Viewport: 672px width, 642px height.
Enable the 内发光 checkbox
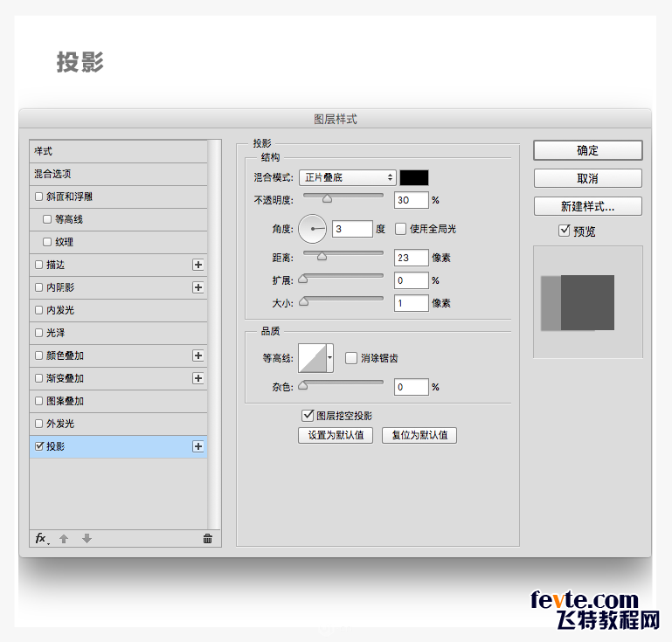pos(39,310)
